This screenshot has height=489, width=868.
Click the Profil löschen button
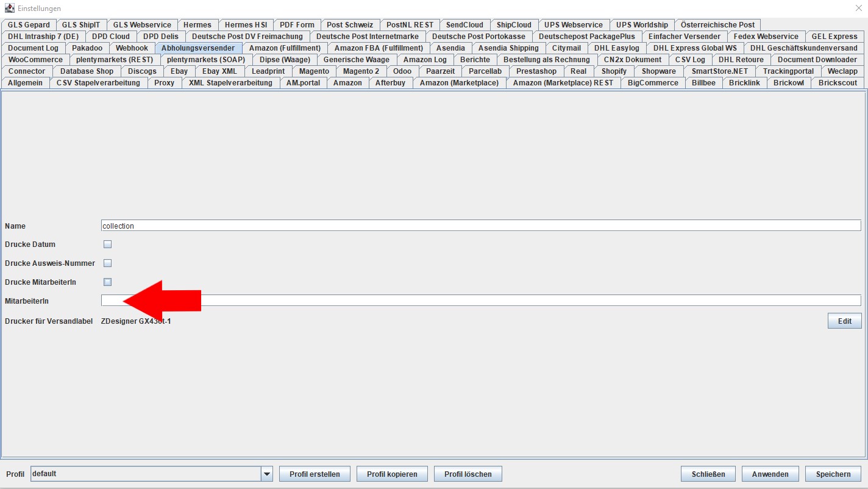468,474
